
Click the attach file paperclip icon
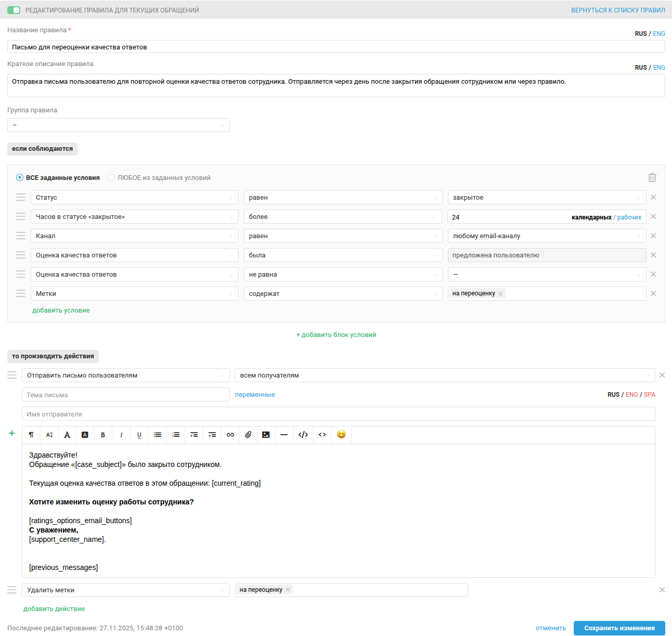248,435
